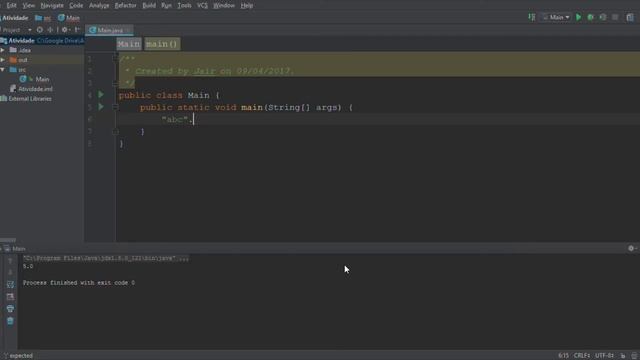Click Scroll from Source target icon
Screen dimensions: 640x360
pos(40,30)
